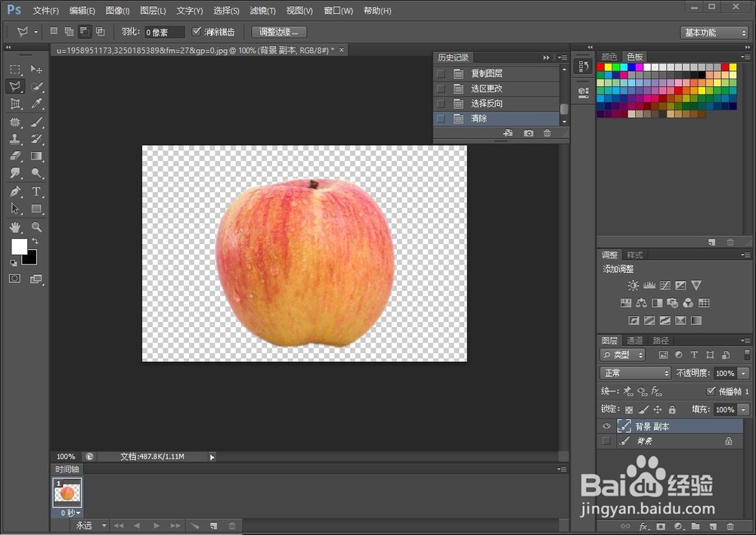Open the 文件(F) menu
756x535 pixels.
pyautogui.click(x=46, y=11)
